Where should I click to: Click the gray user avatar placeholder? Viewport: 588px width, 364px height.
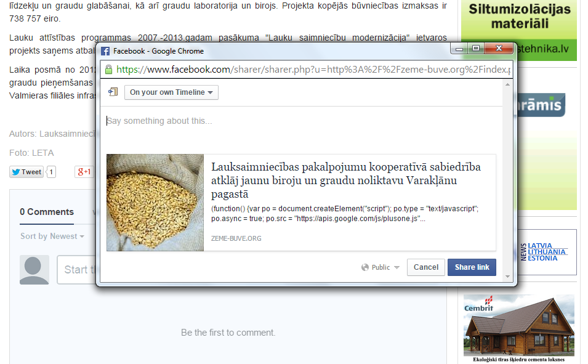point(34,270)
